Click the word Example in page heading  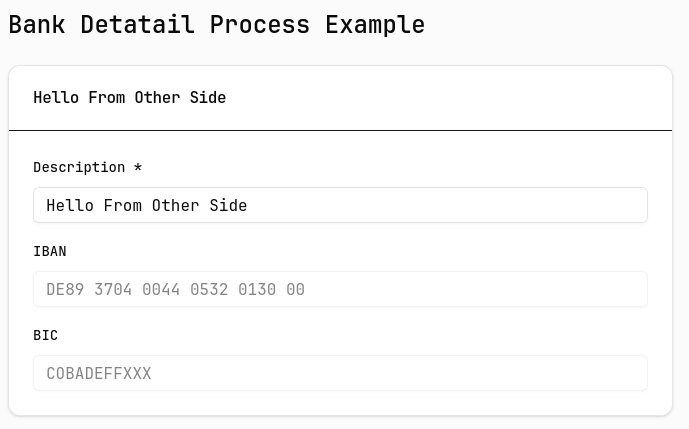(x=375, y=24)
